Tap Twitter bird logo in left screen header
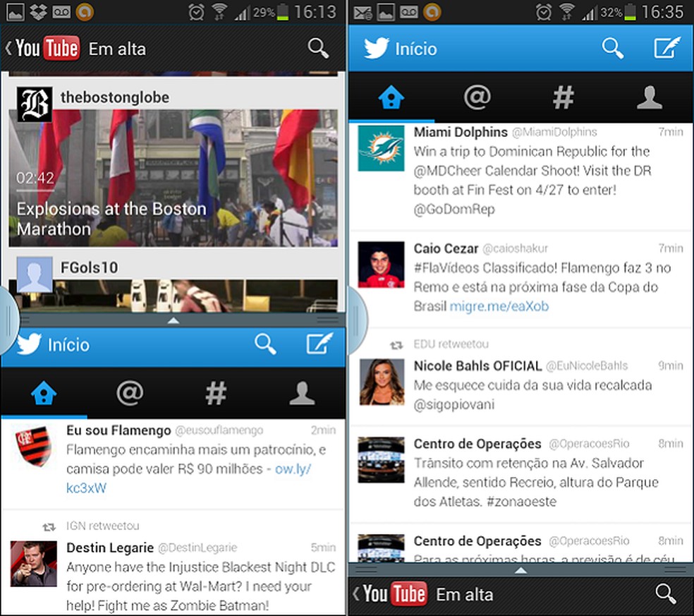This screenshot has width=694, height=616. pos(29,344)
